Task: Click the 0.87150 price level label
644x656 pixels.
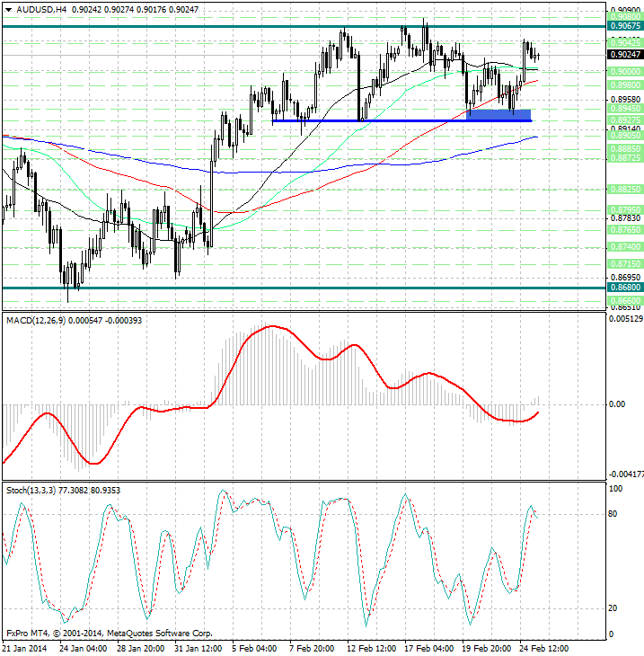Action: pyautogui.click(x=625, y=264)
